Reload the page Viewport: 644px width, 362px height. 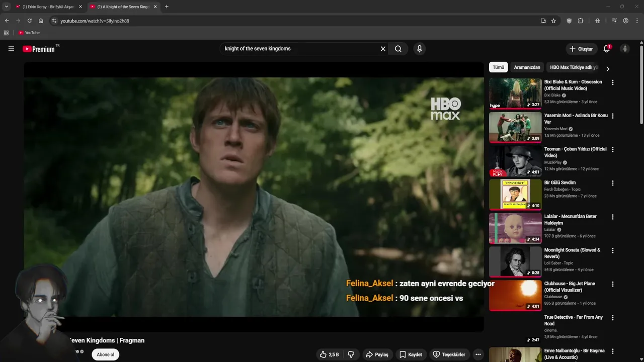(29, 21)
